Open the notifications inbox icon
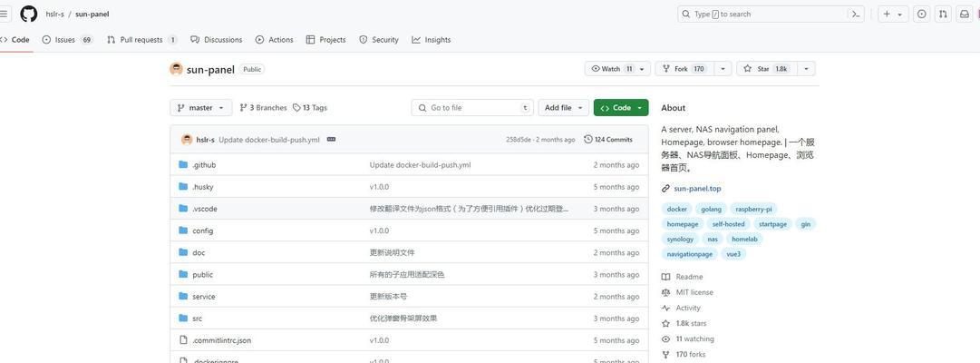This screenshot has width=980, height=363. pos(965,14)
